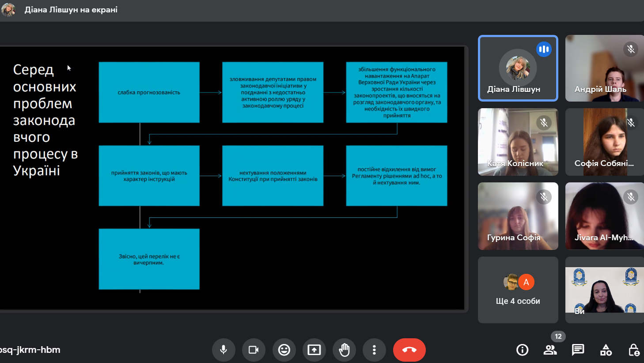Image resolution: width=644 pixels, height=363 pixels.
Task: Open the three-dot more options menu
Action: (374, 350)
